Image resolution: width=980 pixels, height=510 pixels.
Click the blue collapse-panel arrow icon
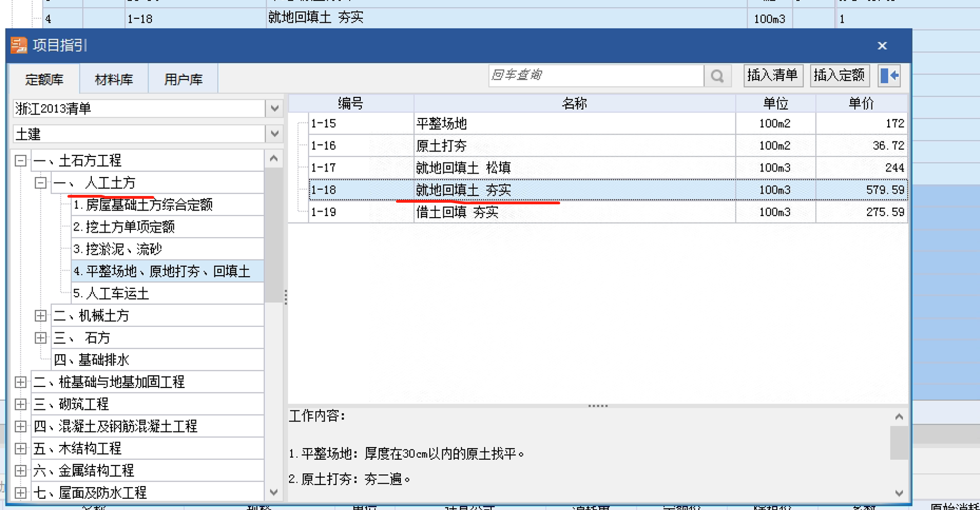tap(889, 76)
